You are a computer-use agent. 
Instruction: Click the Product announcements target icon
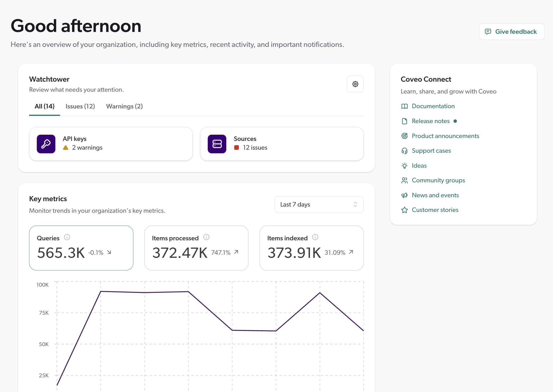(404, 136)
